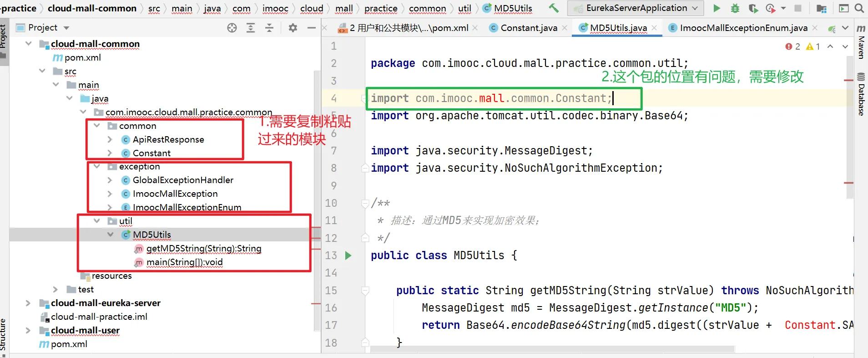Collapse the cloud-mall-common module node

[x=29, y=44]
